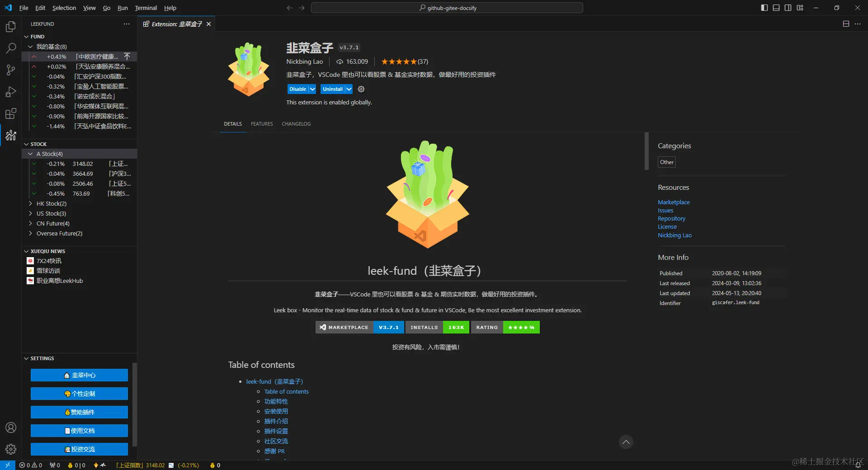The image size is (868, 470).
Task: Click the 投资交流 settings button
Action: 79,449
